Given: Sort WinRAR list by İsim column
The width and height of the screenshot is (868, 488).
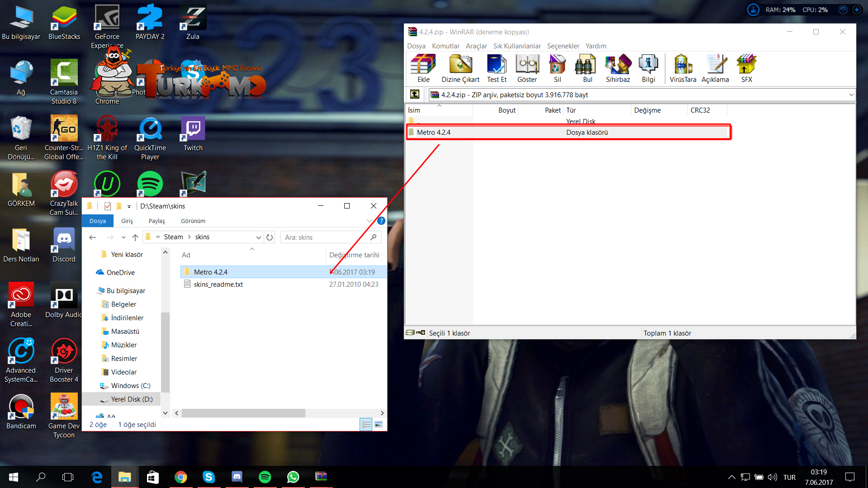Looking at the screenshot, I should (x=439, y=110).
